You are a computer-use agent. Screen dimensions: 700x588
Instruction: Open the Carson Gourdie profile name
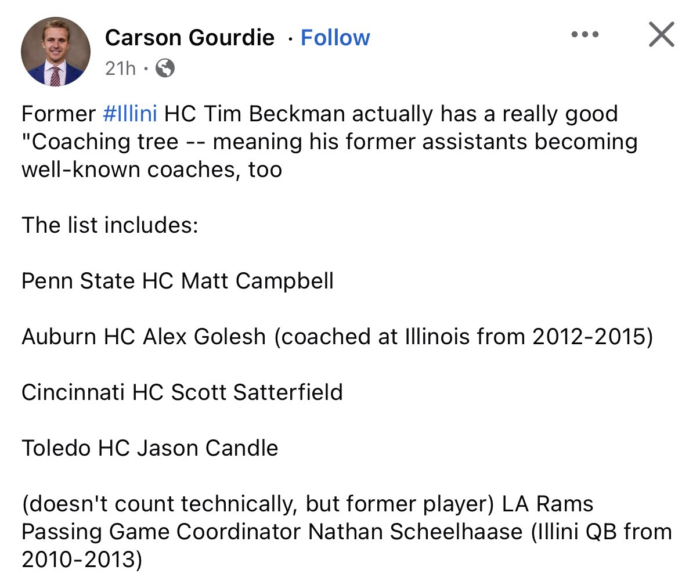tap(190, 38)
